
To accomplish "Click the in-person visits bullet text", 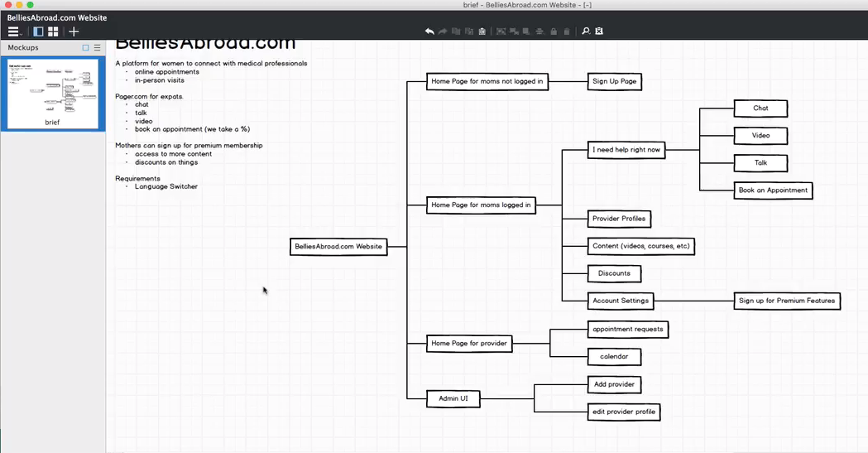I will (x=160, y=80).
